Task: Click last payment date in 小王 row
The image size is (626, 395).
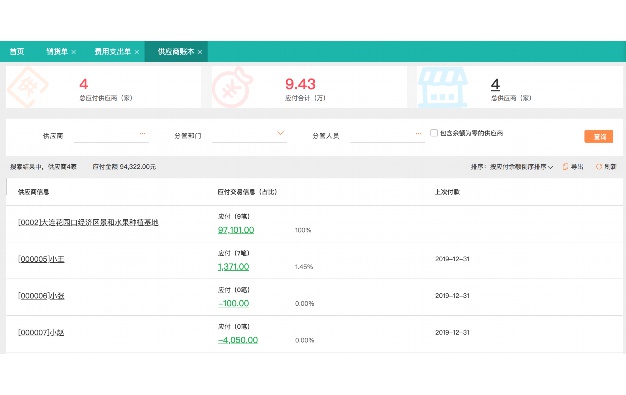Action: (452, 259)
